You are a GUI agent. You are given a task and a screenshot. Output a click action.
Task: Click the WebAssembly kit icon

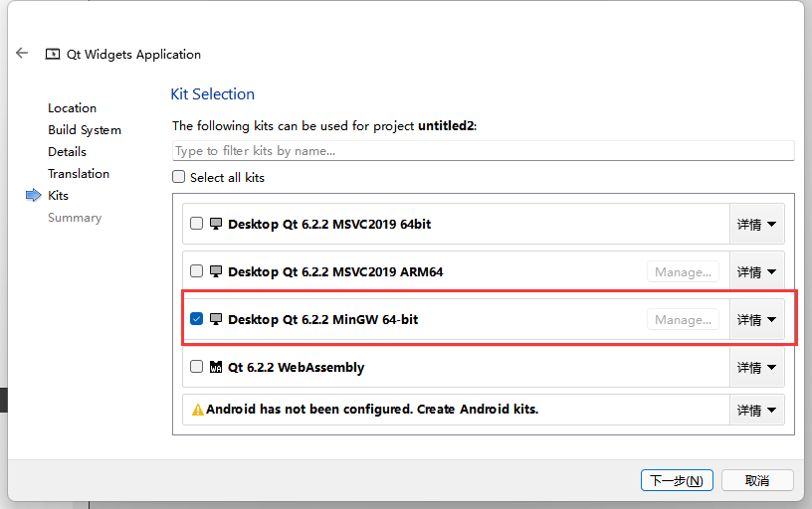pos(215,367)
